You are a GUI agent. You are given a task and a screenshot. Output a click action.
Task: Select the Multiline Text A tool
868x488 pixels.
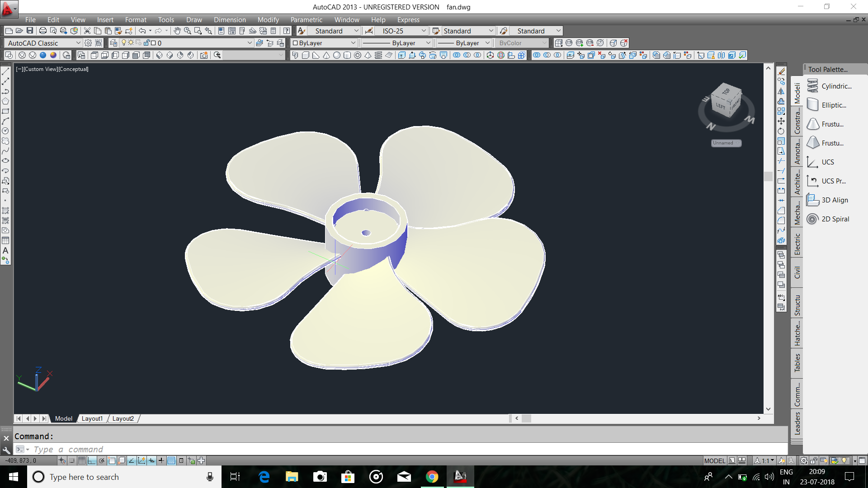(x=5, y=250)
